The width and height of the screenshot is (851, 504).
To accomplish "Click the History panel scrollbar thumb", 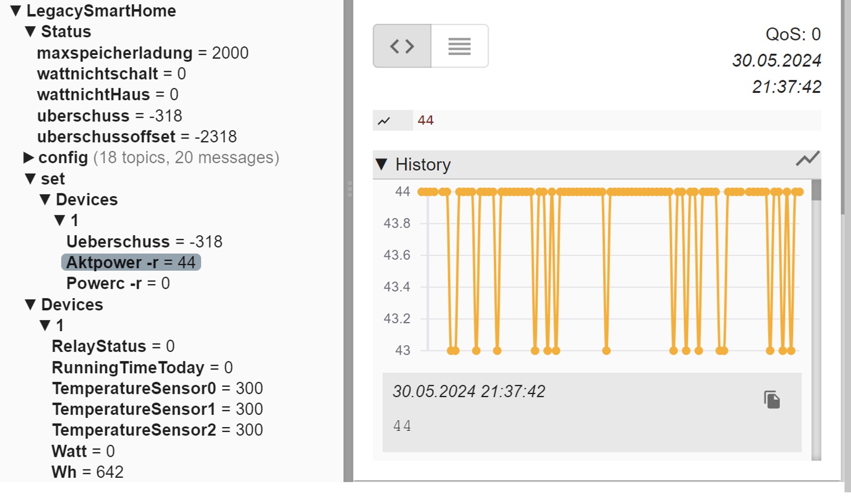I will pyautogui.click(x=816, y=190).
